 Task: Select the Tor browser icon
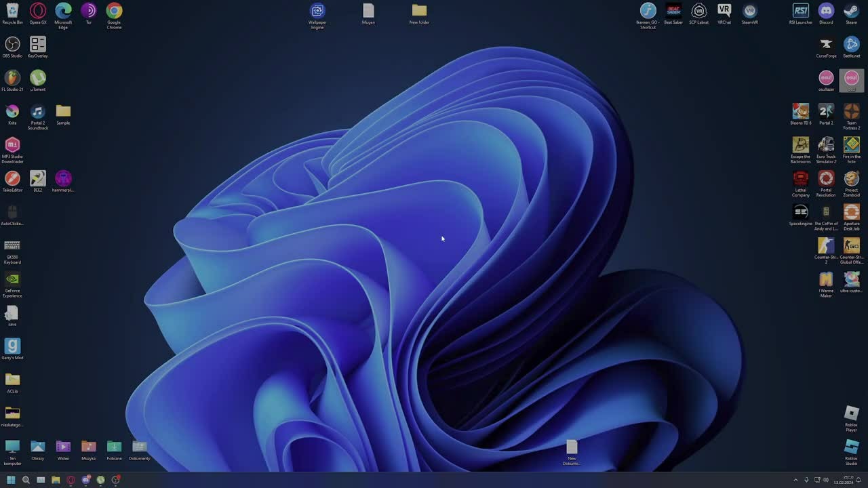coord(88,14)
